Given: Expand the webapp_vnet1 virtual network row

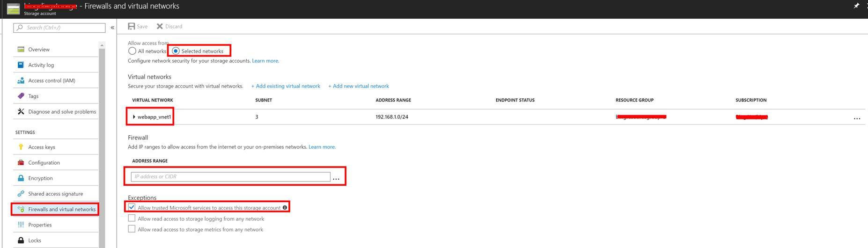Looking at the screenshot, I should click(134, 117).
